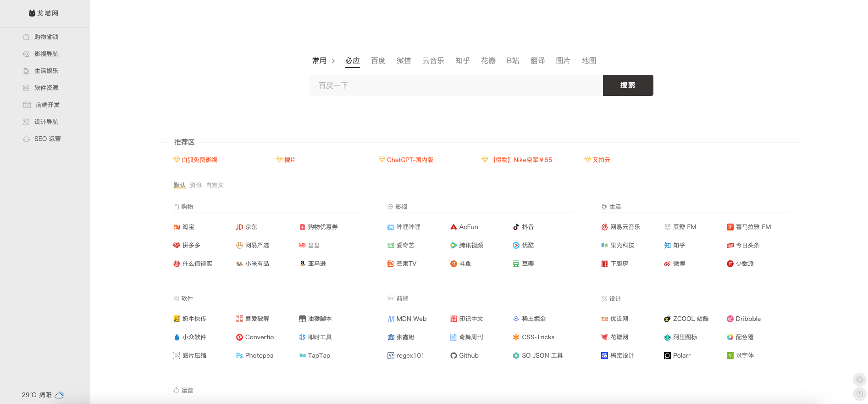Click the 京东 JD icon
The height and width of the screenshot is (404, 868).
tap(239, 227)
